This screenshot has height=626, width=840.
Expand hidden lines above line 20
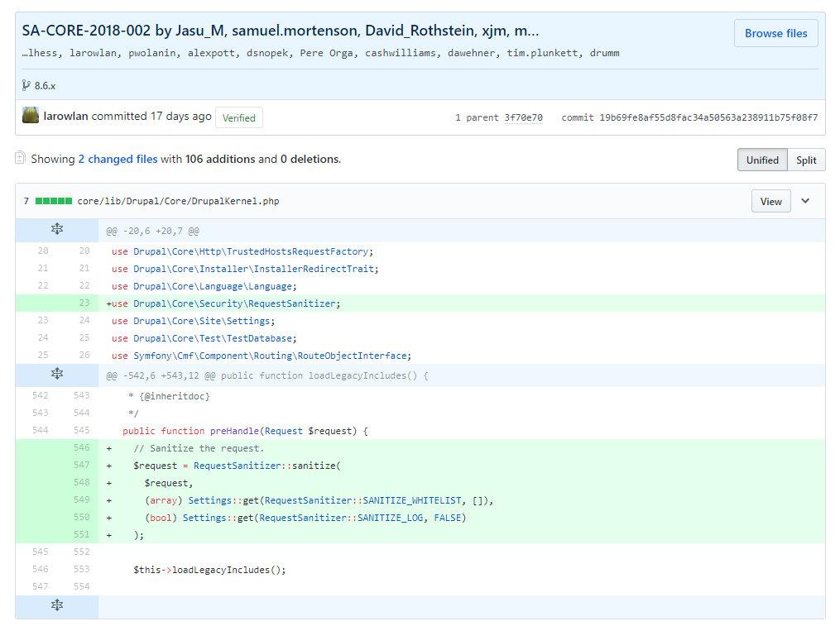point(57,230)
